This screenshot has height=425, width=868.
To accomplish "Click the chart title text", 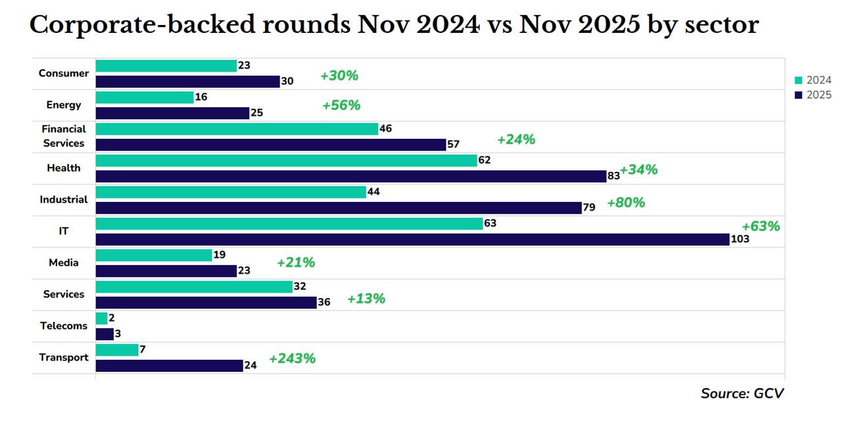I will click(394, 24).
